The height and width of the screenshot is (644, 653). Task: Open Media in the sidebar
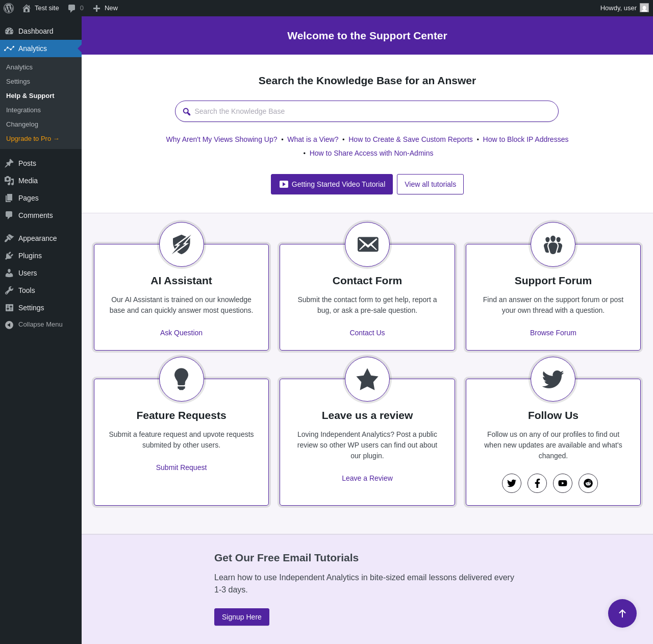[x=41, y=181]
